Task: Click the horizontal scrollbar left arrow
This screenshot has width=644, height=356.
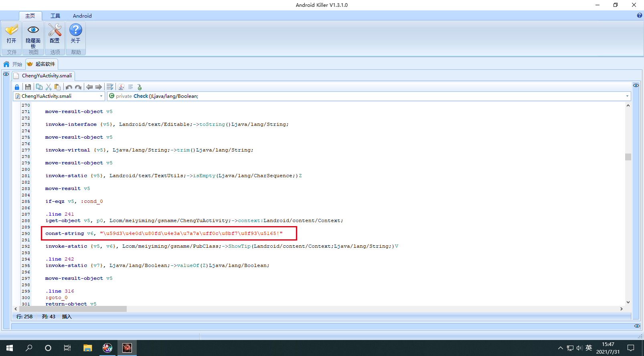Action: [x=16, y=309]
